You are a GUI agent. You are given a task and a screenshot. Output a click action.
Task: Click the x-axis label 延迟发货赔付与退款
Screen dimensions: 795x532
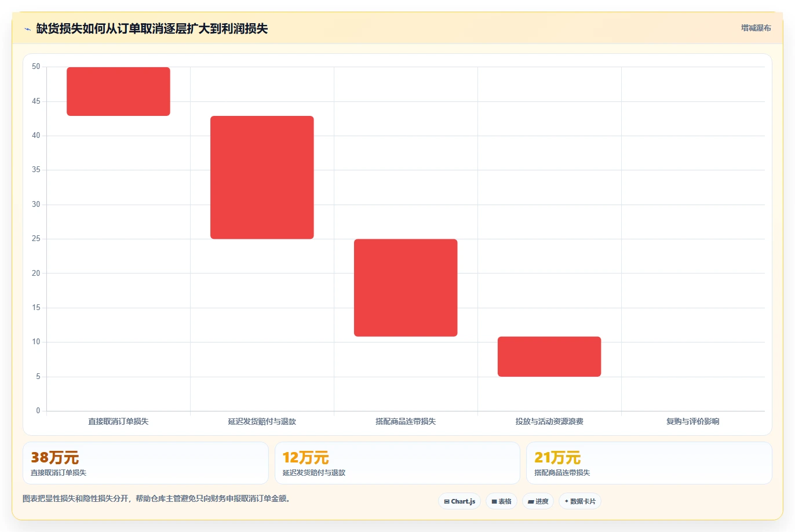tap(262, 421)
